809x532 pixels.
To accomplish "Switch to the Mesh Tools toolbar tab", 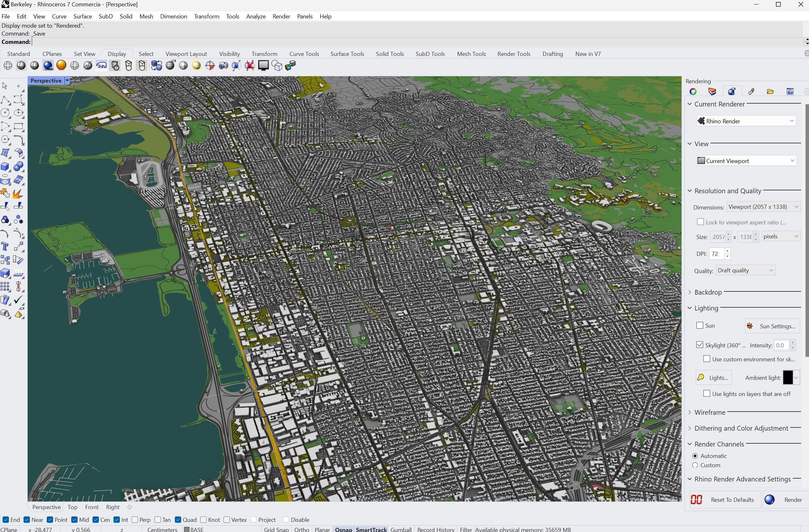I will click(x=471, y=54).
